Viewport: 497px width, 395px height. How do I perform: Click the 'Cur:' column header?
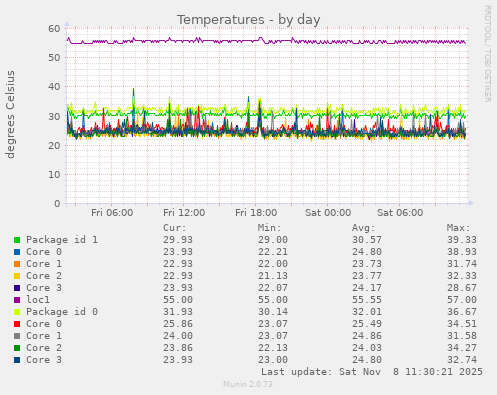175,228
